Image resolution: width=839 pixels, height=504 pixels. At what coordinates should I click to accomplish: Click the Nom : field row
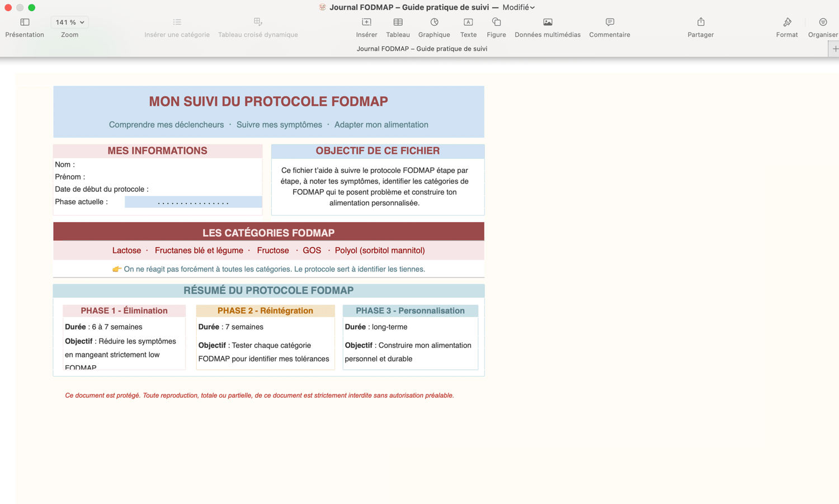point(158,164)
